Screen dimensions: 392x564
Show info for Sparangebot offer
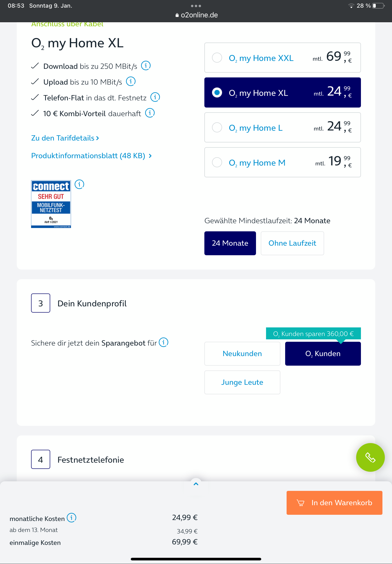(163, 342)
